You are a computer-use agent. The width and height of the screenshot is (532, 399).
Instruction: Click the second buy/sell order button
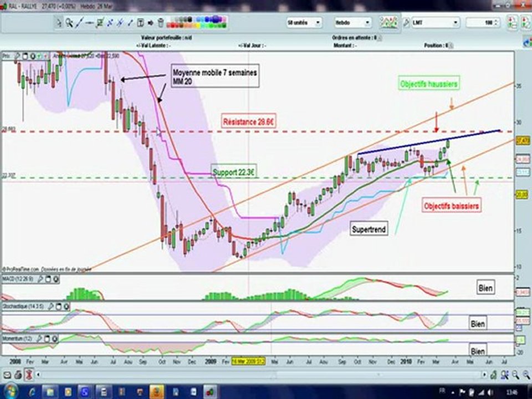[x=526, y=23]
